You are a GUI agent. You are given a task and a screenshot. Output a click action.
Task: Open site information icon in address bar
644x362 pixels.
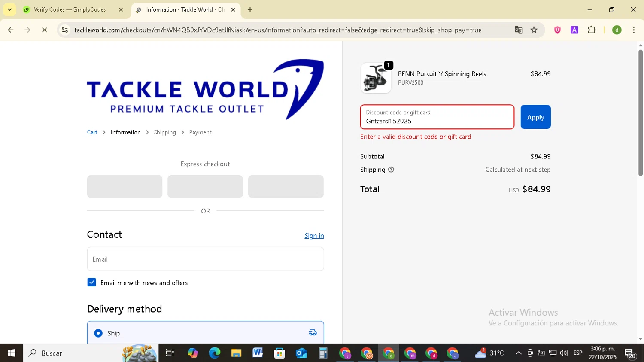click(x=65, y=30)
